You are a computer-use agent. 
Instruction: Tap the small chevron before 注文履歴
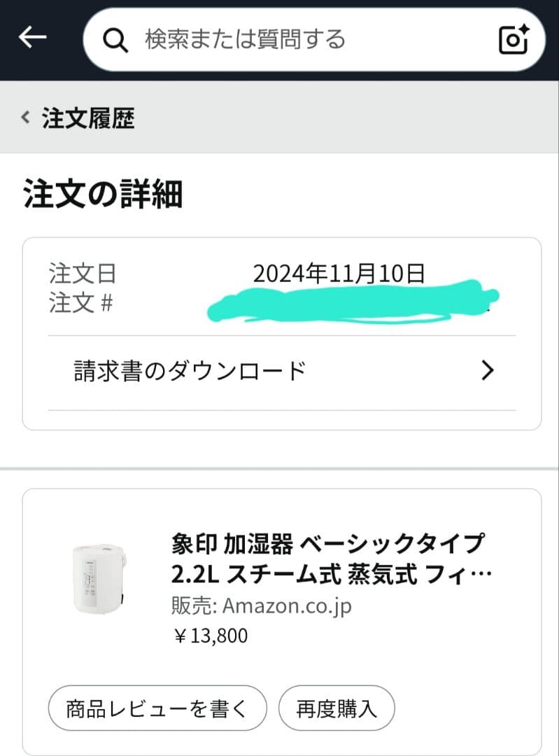coord(26,118)
